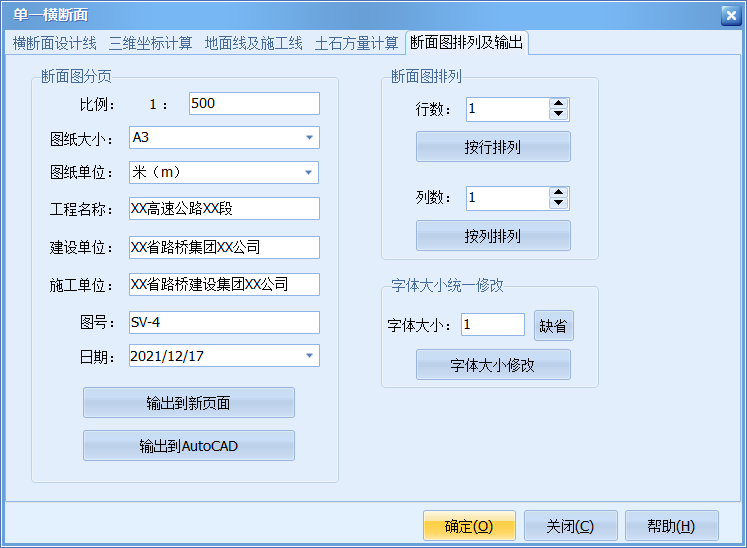Click 输出到新页面 button
Screen dimensions: 747x548
189,403
